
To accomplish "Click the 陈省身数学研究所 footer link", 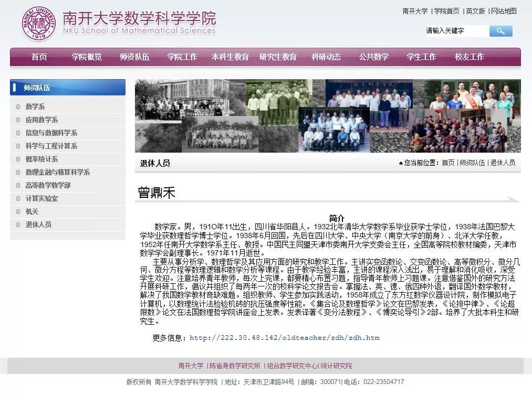I will click(235, 366).
